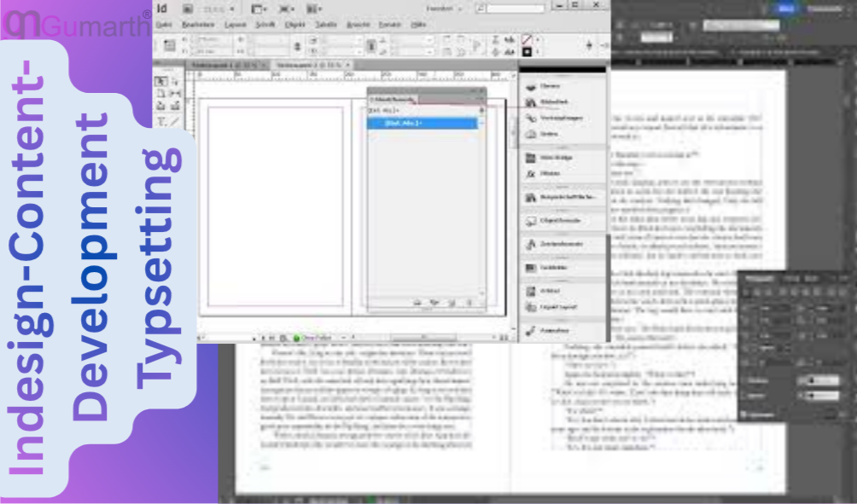Click trash icon in Absatzformate panel
This screenshot has width=857, height=504.
(x=469, y=303)
